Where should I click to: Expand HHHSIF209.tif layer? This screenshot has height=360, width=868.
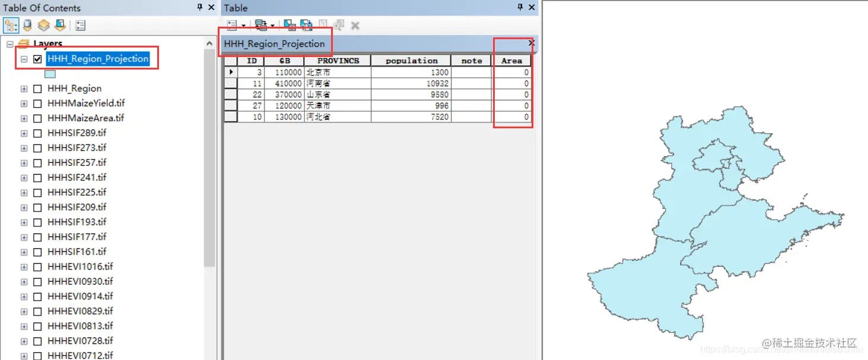click(x=24, y=207)
